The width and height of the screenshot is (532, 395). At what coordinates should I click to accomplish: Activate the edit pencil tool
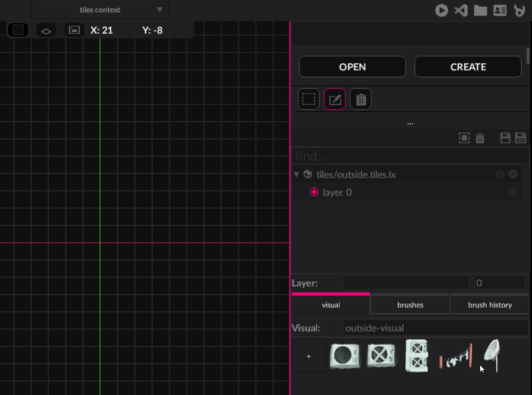[335, 99]
